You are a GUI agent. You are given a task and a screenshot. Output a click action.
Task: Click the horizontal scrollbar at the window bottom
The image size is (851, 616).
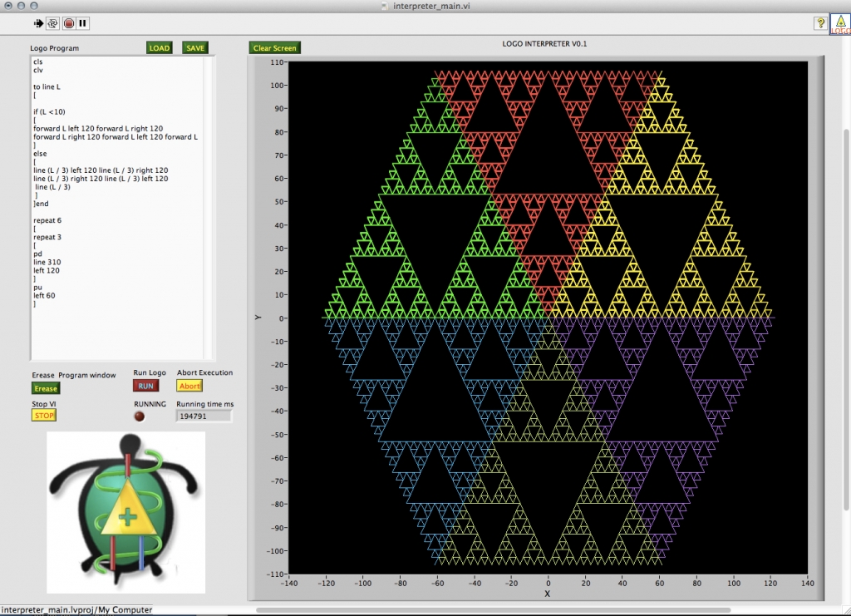[499, 610]
